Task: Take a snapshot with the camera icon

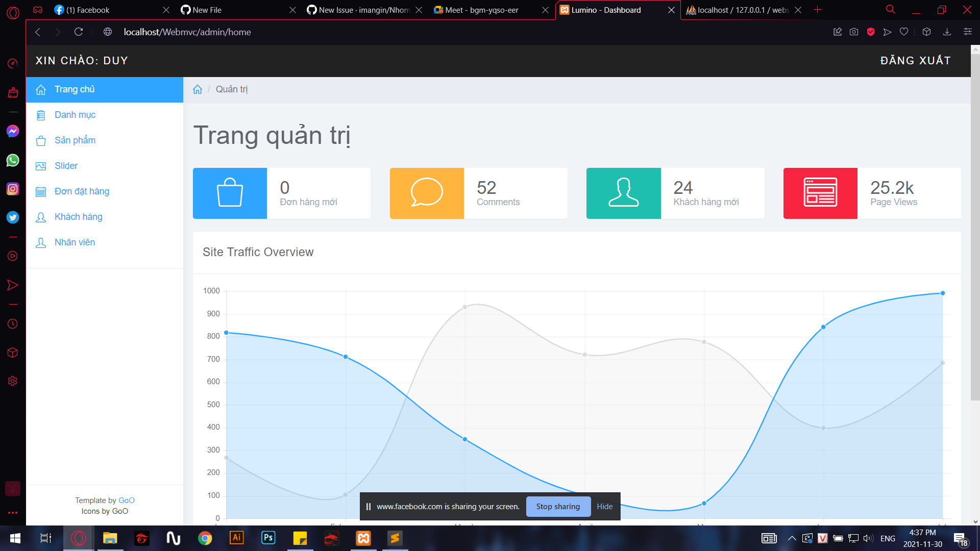Action: coord(853,32)
